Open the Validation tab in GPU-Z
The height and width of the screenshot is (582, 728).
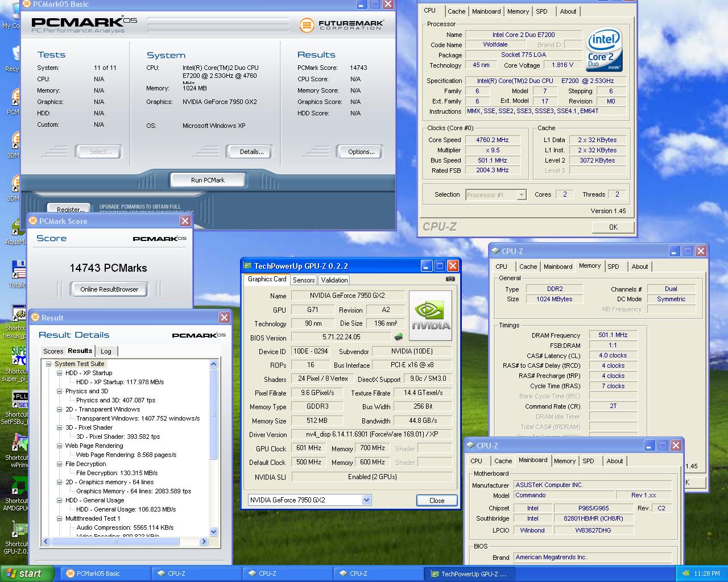[x=334, y=280]
